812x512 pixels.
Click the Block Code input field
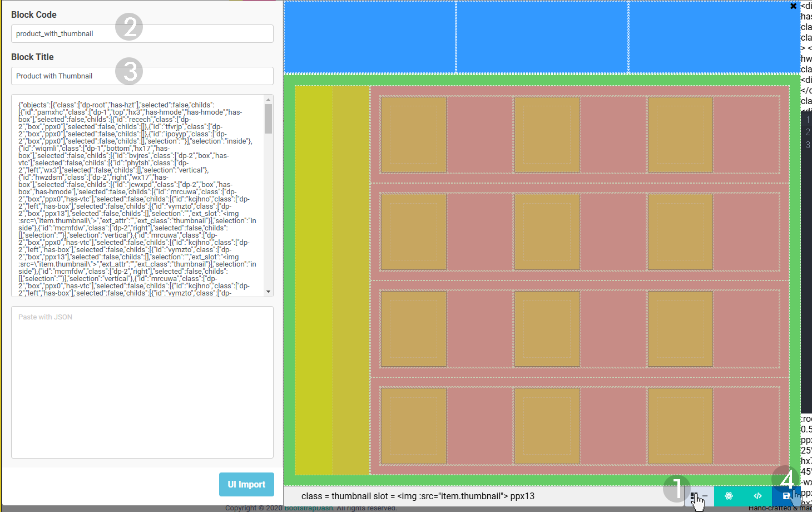point(142,34)
